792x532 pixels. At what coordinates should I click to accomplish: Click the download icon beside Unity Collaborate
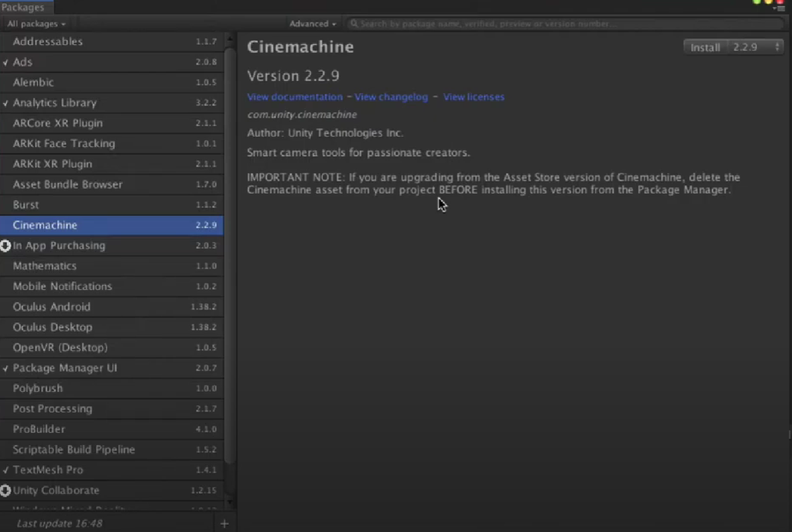tap(5, 490)
